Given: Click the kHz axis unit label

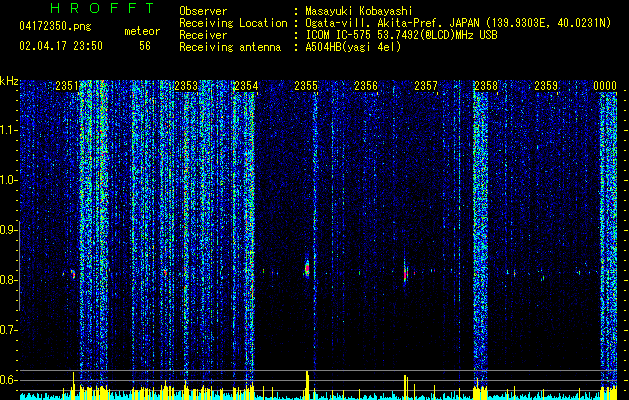Looking at the screenshot, I should [9, 81].
